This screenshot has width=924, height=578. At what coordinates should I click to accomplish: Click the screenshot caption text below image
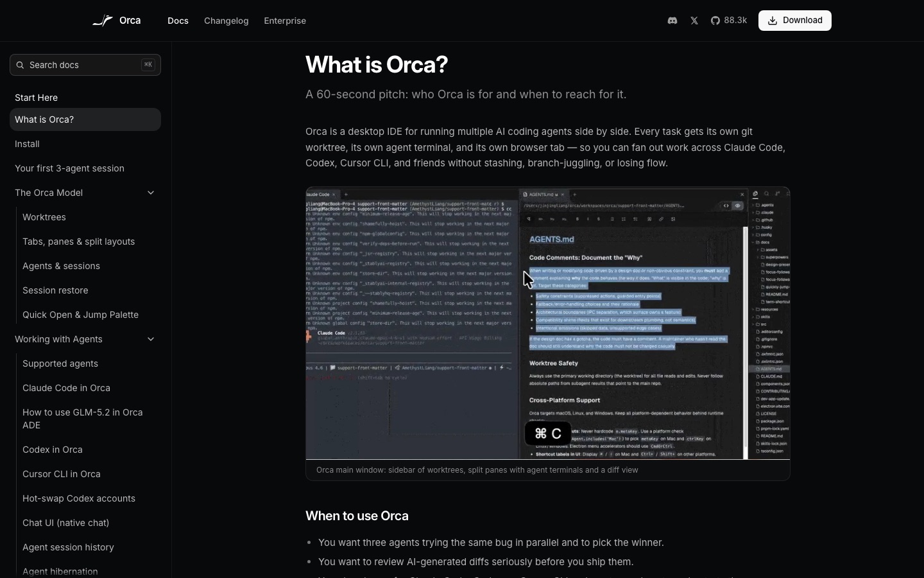click(477, 470)
